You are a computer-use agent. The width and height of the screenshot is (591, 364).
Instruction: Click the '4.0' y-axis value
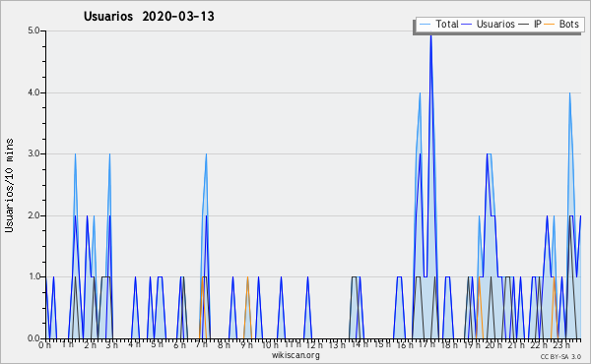[x=33, y=92]
